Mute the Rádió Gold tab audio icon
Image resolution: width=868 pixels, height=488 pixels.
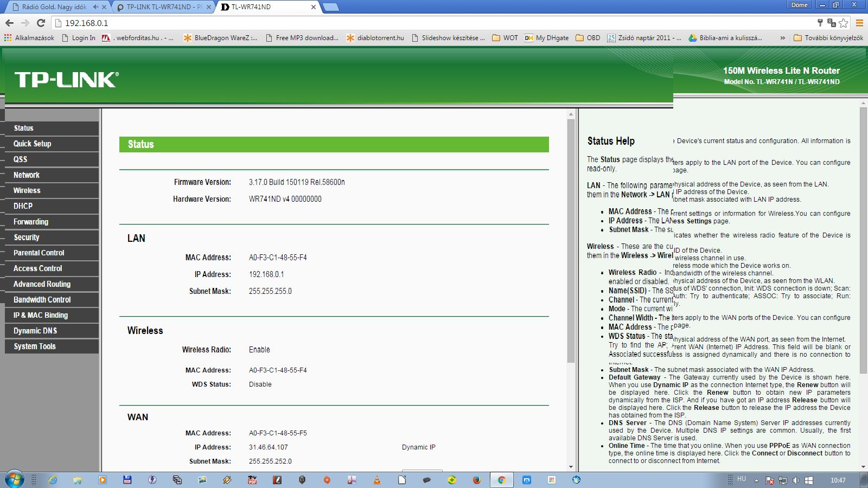(x=95, y=7)
